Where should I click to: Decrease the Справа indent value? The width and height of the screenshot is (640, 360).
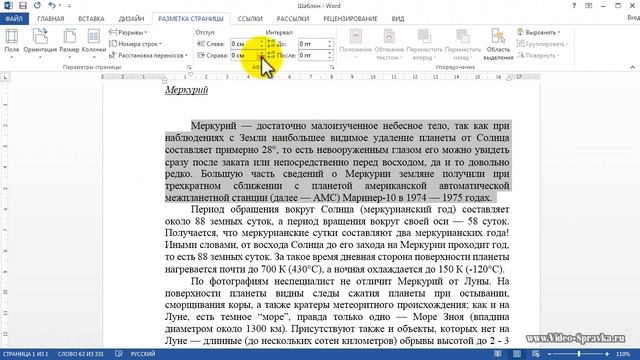(262, 58)
